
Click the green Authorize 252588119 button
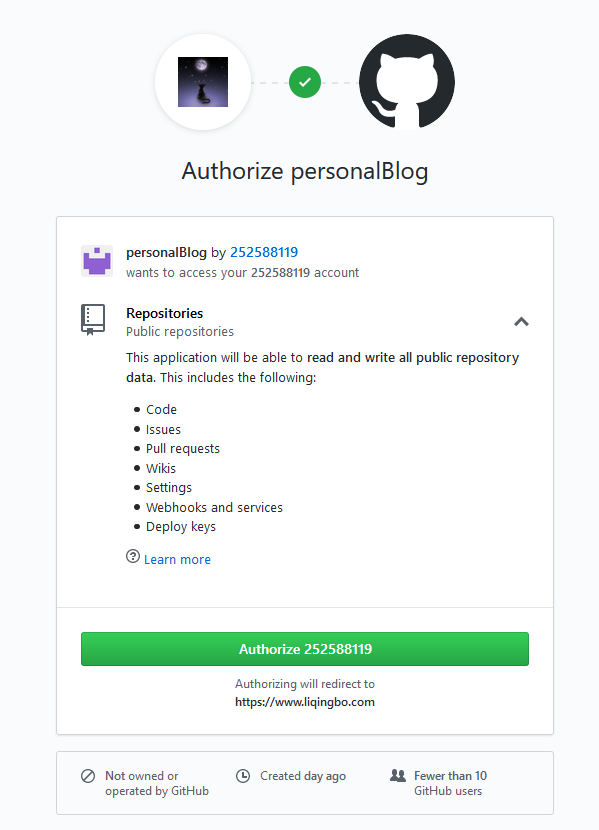point(305,649)
